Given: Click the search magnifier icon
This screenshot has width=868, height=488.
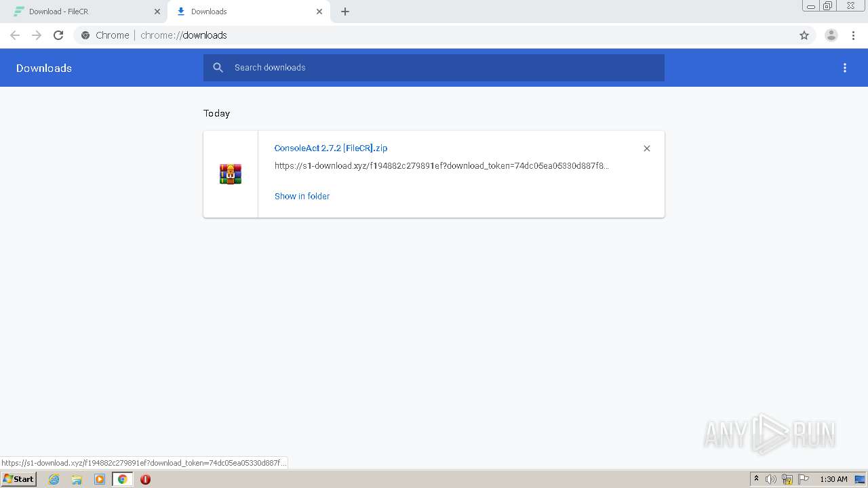Looking at the screenshot, I should click(218, 68).
